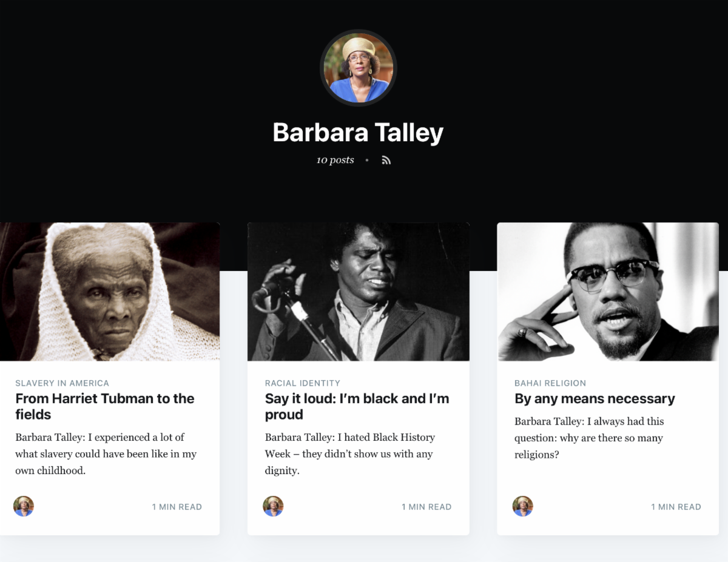The height and width of the screenshot is (562, 728).
Task: Open the singer-at-microphone article photo
Action: (x=358, y=292)
